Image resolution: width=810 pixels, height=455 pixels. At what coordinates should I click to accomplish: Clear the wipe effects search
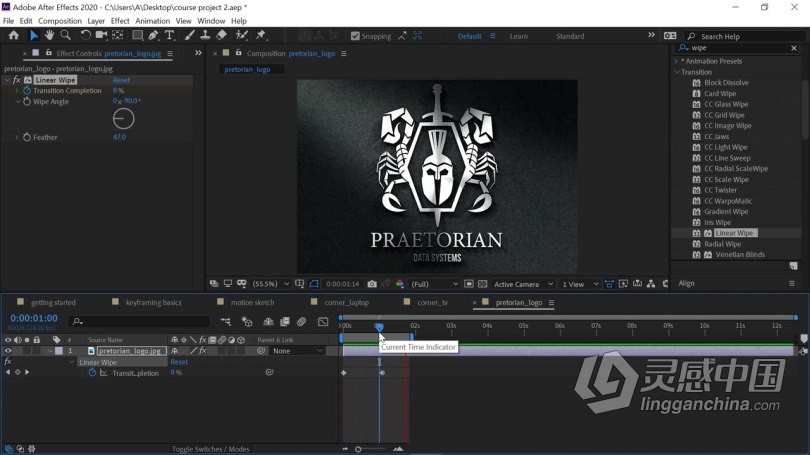(x=794, y=48)
